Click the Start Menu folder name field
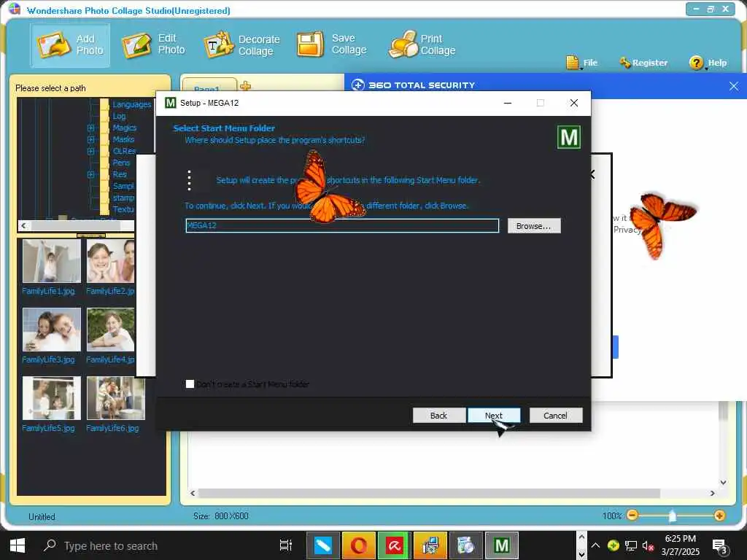Screen dimensions: 747x560 pyautogui.click(x=342, y=226)
